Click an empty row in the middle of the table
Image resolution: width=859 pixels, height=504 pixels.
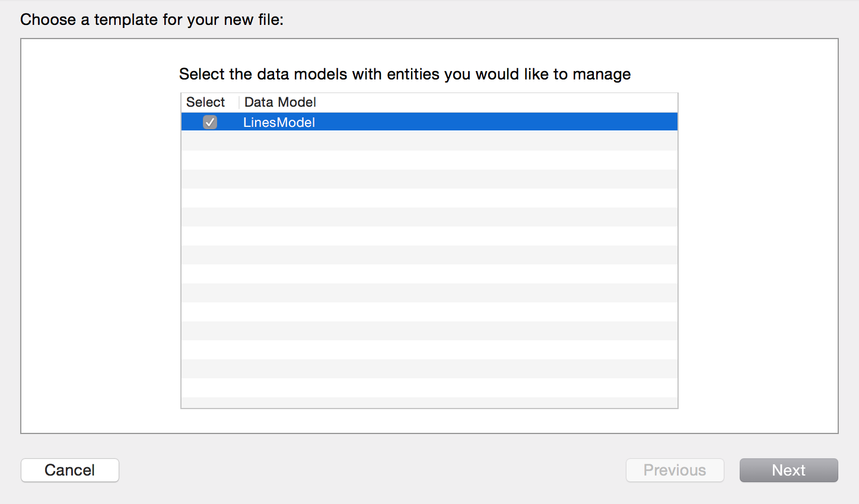point(430,255)
